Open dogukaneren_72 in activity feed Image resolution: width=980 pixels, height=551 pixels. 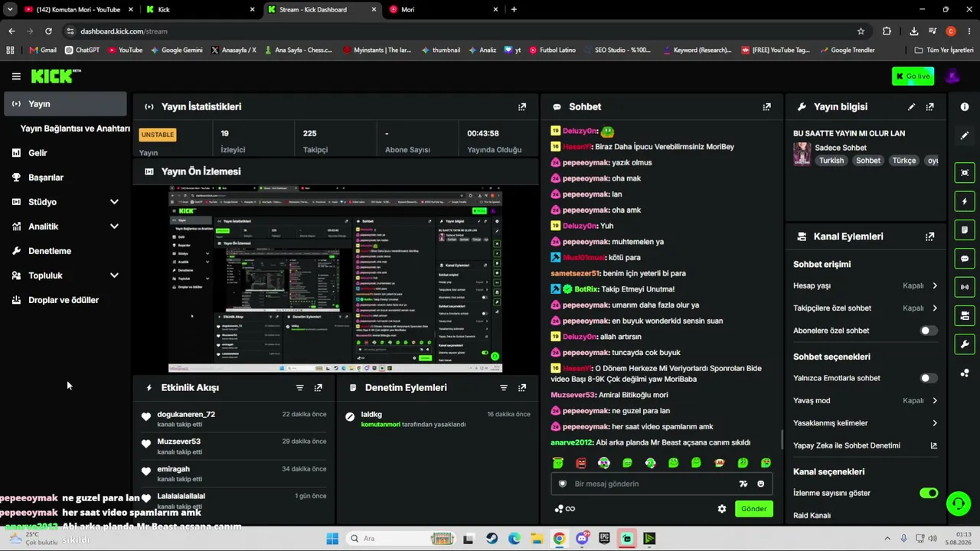186,415
